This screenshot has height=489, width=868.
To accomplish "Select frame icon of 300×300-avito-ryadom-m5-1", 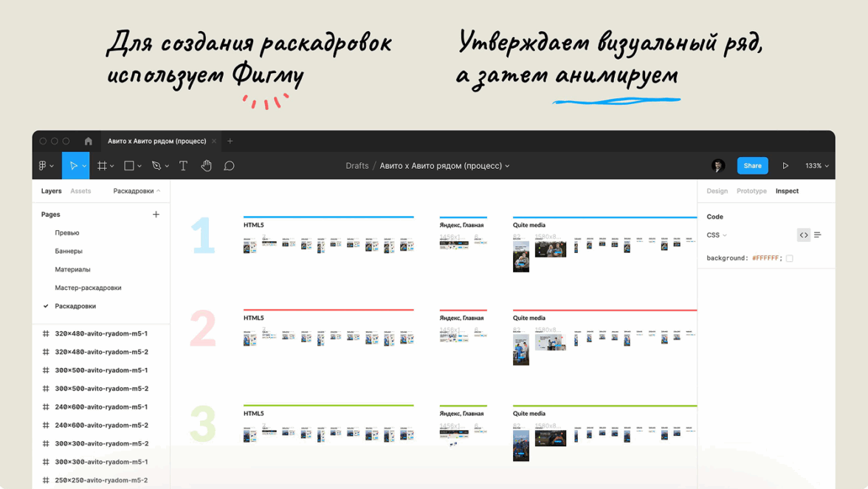I will (46, 462).
